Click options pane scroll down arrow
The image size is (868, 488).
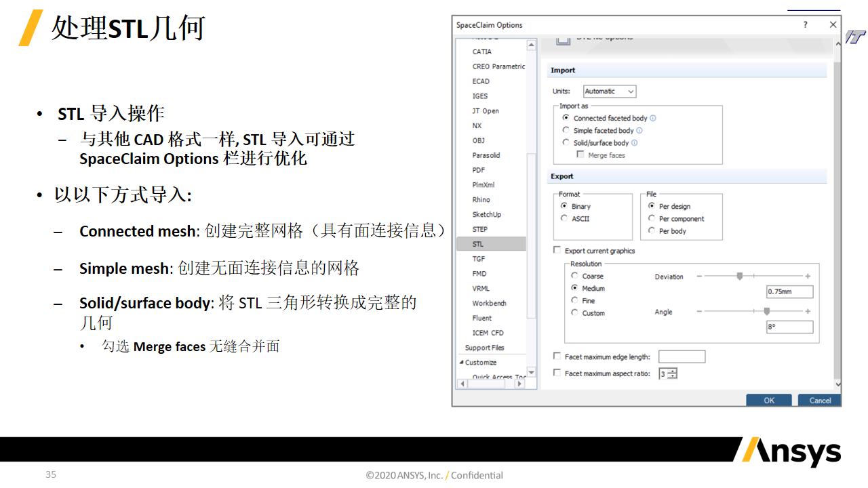click(837, 384)
